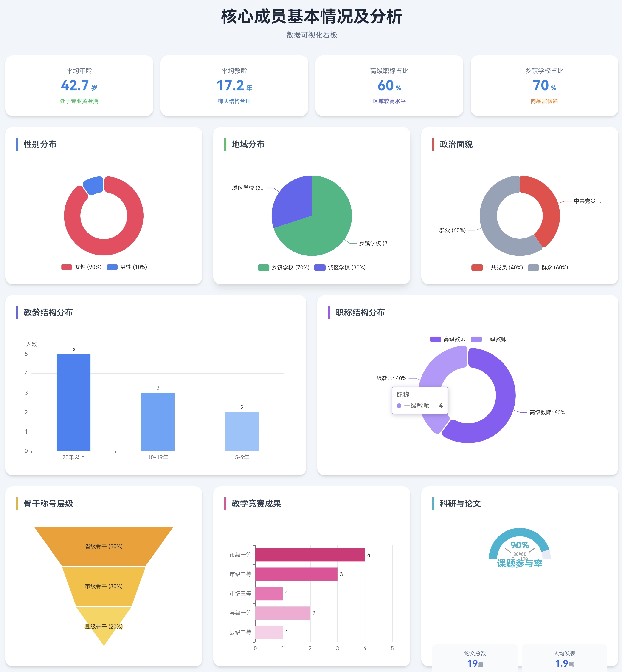Screen dimensions: 622x672
Task: Click the 20年以上 bar
Action: coord(73,403)
